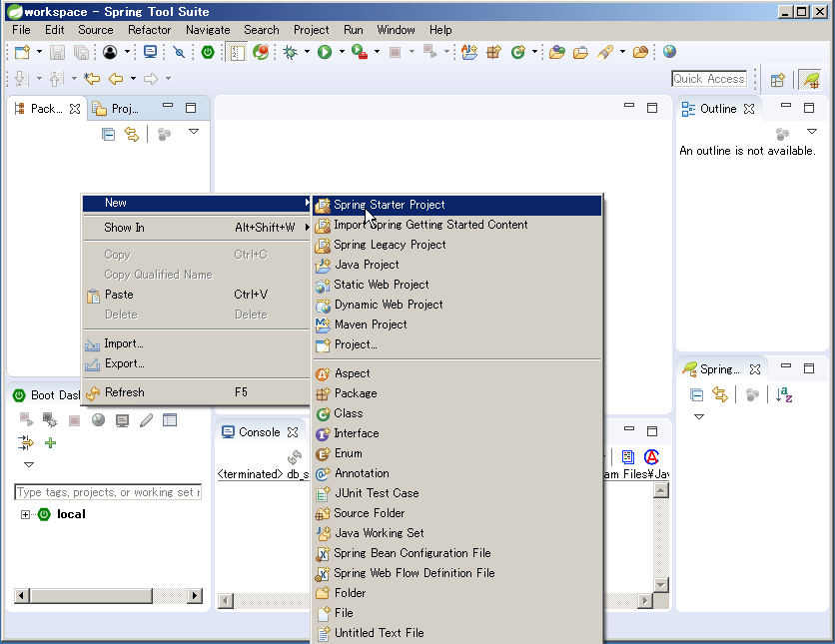
Task: Open Boot Dashboard view menu triangle
Action: pos(29,464)
